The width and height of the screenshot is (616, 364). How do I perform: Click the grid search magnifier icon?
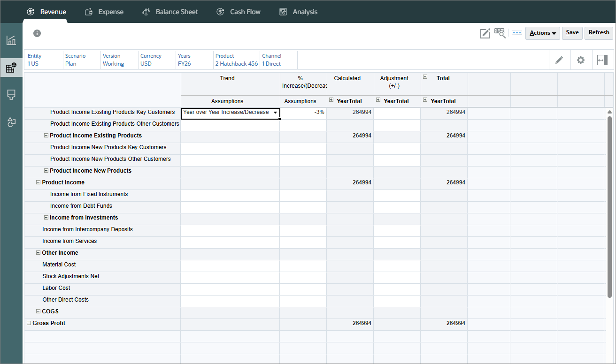point(500,33)
